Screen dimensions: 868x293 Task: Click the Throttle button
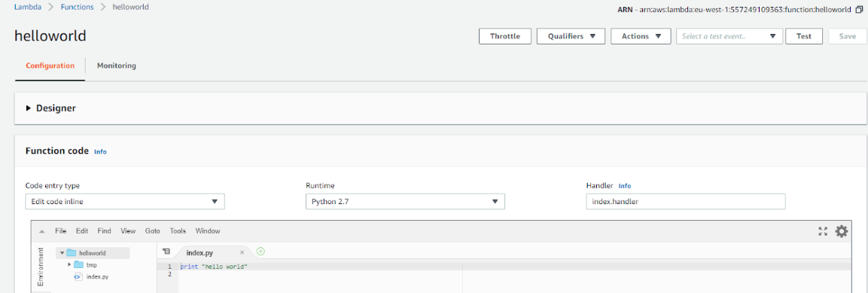coord(505,36)
